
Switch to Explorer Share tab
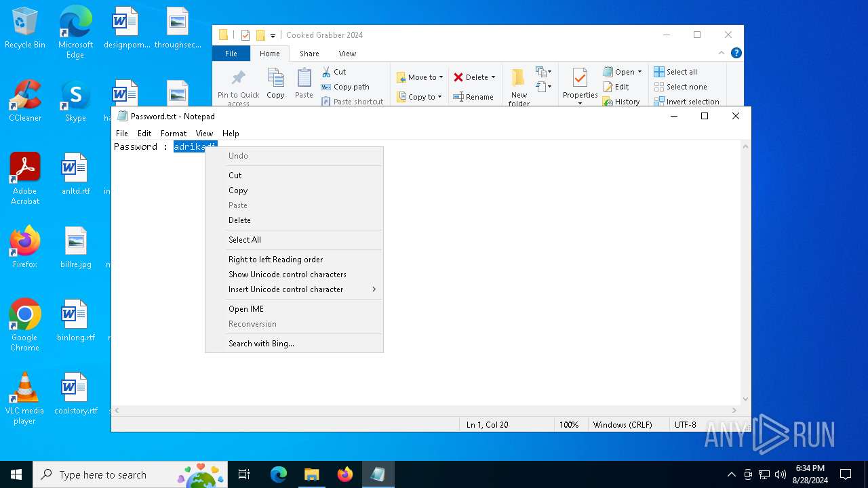[x=309, y=54]
